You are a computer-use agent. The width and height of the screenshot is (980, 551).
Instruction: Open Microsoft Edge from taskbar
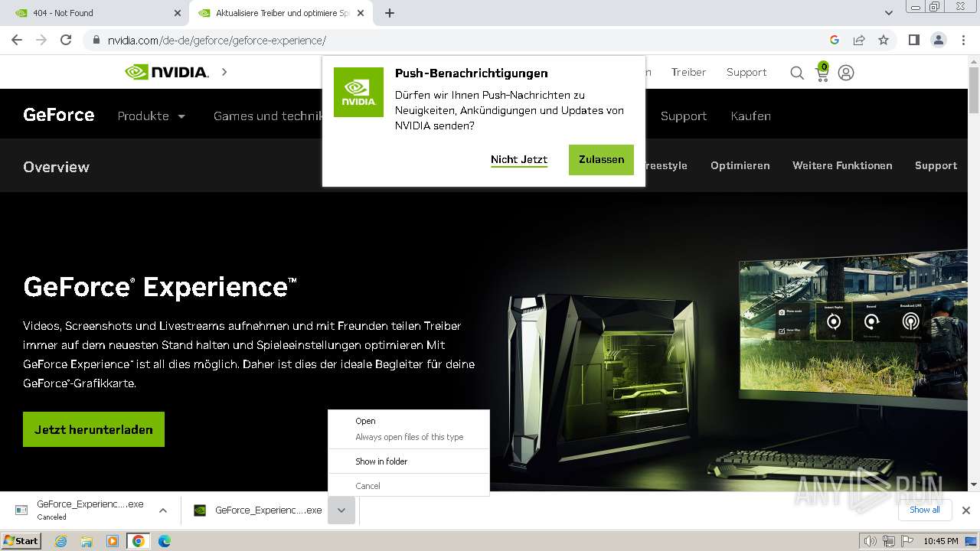164,541
